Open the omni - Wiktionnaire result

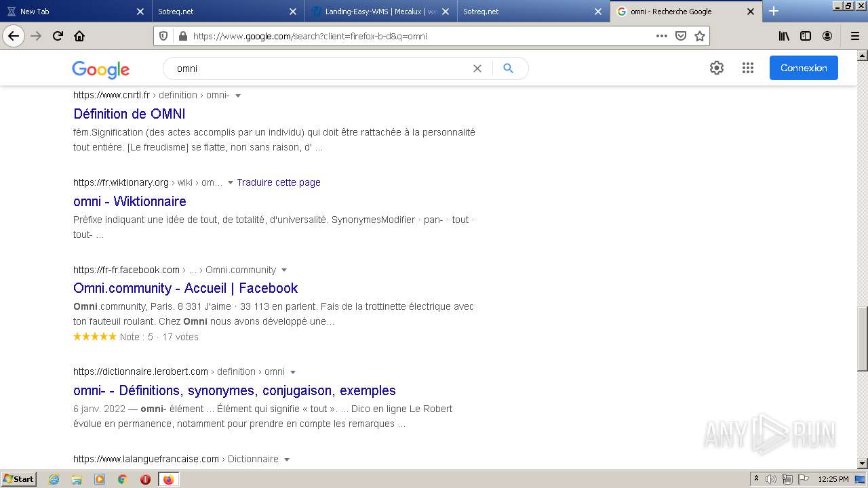pos(130,201)
